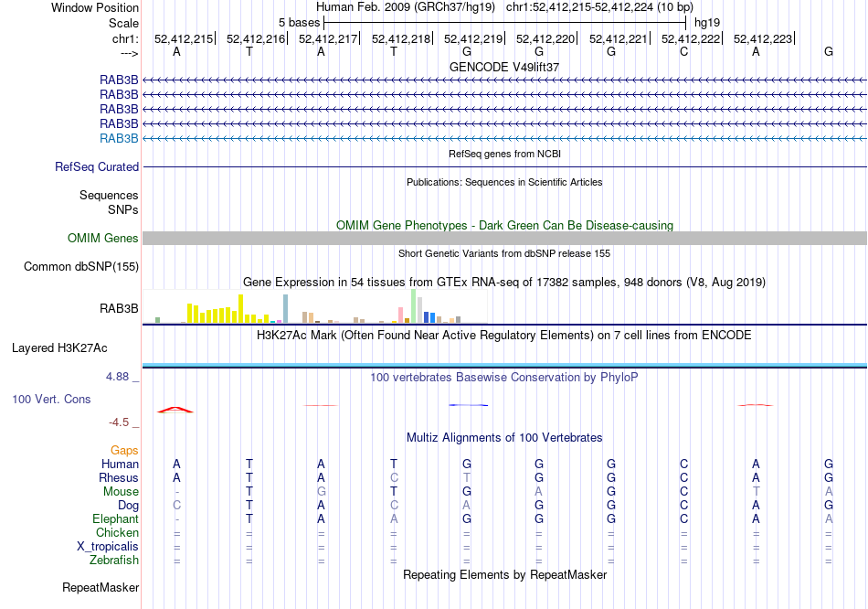Click the -4.5 PhyloP lower limit

point(119,422)
